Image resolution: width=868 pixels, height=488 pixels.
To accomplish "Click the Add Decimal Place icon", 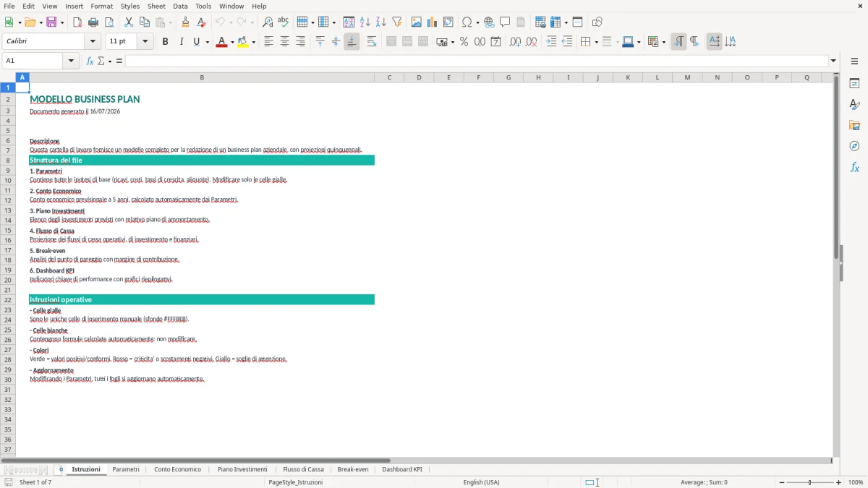I will pyautogui.click(x=515, y=42).
